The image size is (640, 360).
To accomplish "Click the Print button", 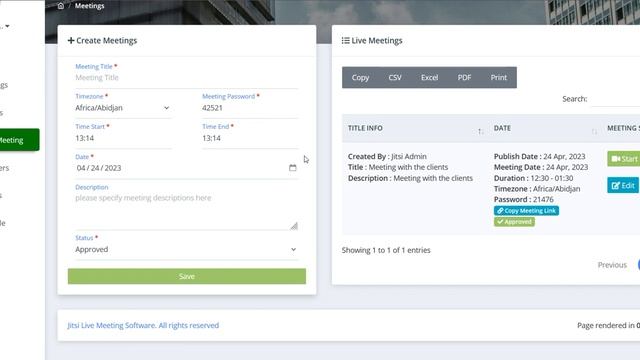I will click(498, 78).
